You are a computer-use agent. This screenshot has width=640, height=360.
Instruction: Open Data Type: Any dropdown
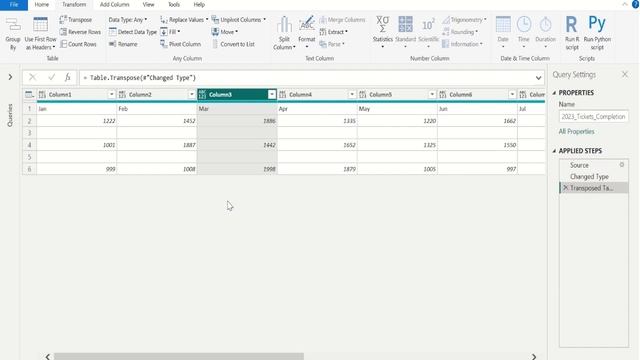128,20
